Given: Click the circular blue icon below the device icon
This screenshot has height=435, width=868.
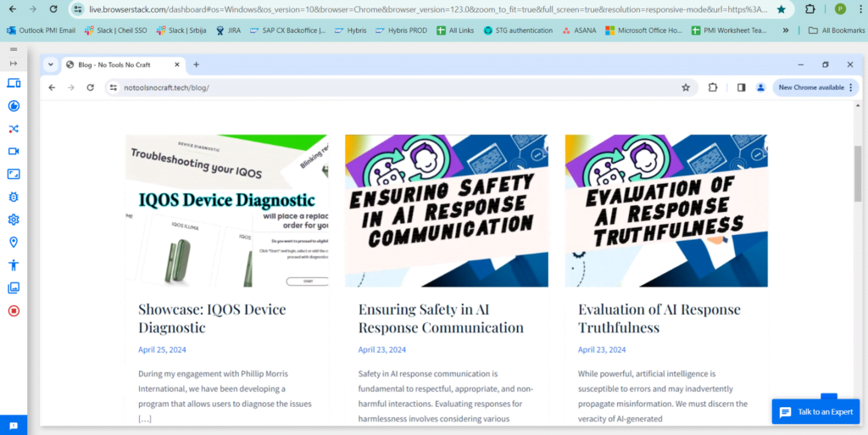Looking at the screenshot, I should [x=14, y=106].
